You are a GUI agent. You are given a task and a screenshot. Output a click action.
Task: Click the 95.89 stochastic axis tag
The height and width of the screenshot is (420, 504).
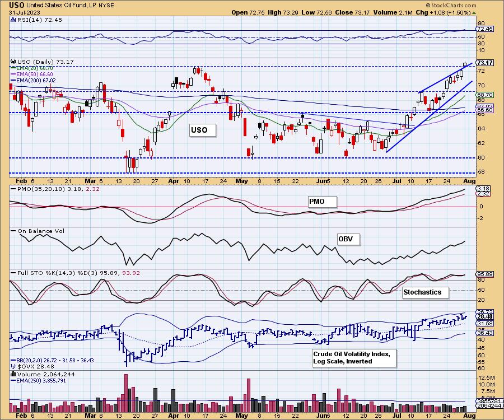484,274
